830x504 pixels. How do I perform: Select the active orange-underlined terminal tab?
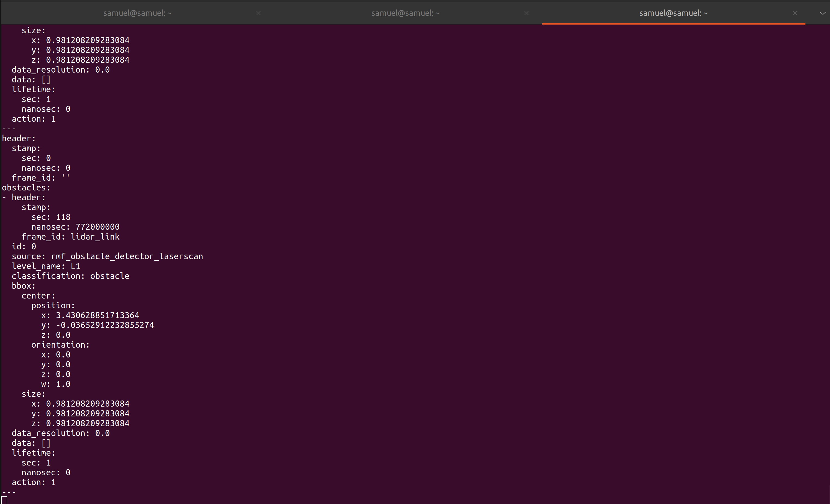point(673,13)
